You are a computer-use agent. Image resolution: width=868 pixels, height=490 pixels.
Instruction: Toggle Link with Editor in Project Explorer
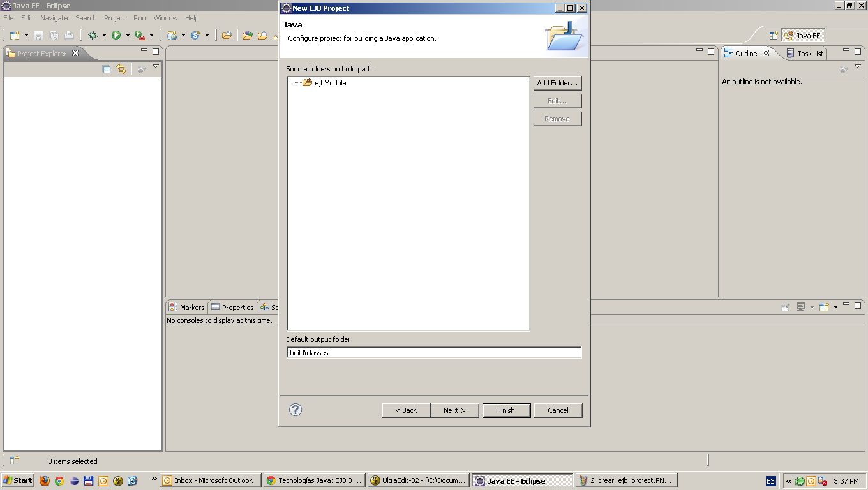pos(121,69)
